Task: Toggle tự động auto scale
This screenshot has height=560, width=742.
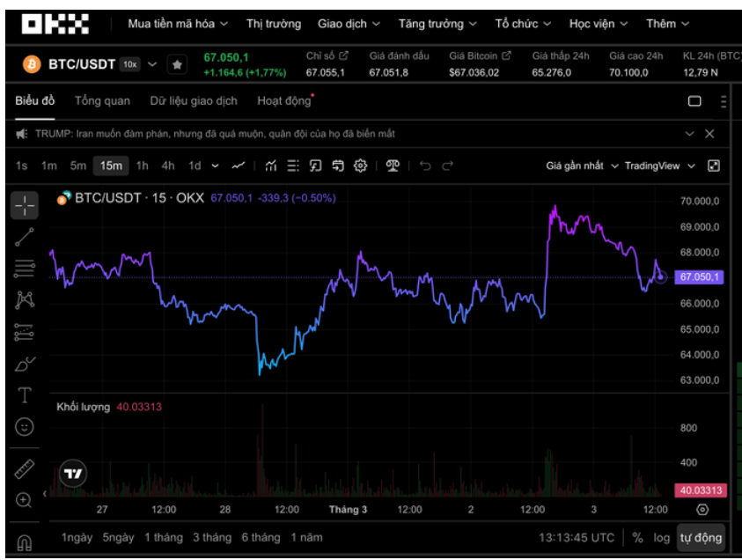Action: tap(701, 538)
